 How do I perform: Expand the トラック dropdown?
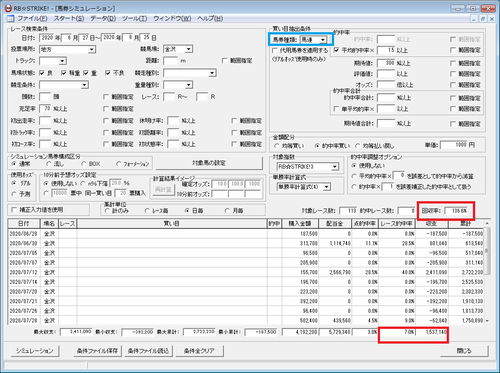62,61
